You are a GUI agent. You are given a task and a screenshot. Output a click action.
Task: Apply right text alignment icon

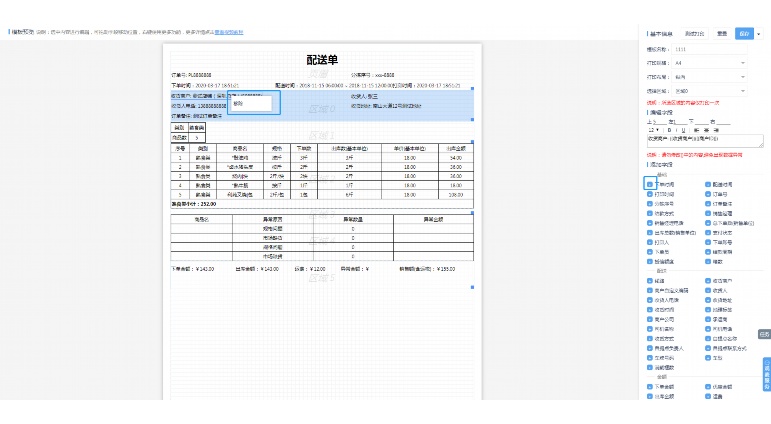[x=716, y=130]
